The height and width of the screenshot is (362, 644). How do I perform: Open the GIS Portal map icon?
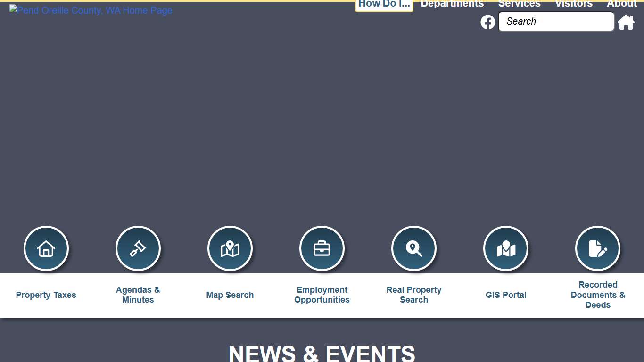[505, 248]
